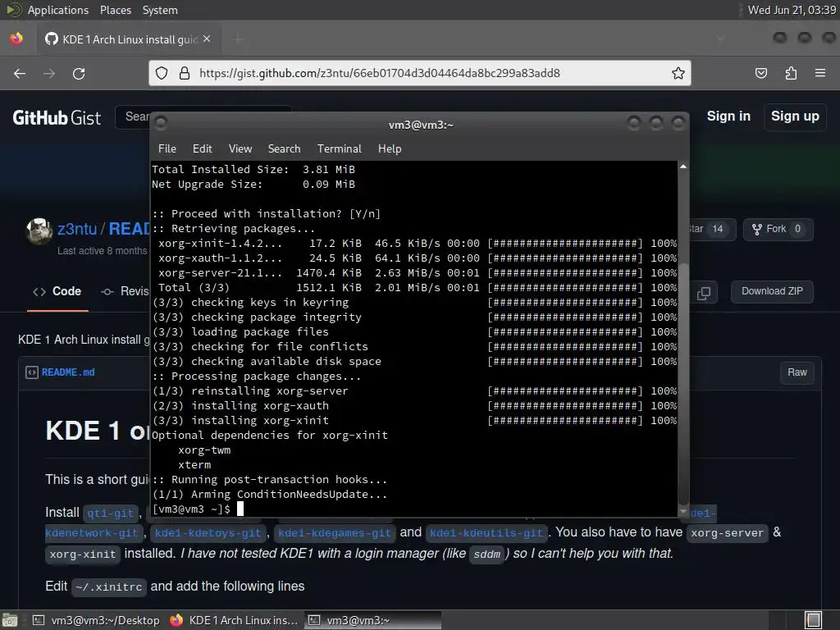Close the KDE 1 Arch Linux tab
This screenshot has height=630, width=840.
[x=207, y=39]
